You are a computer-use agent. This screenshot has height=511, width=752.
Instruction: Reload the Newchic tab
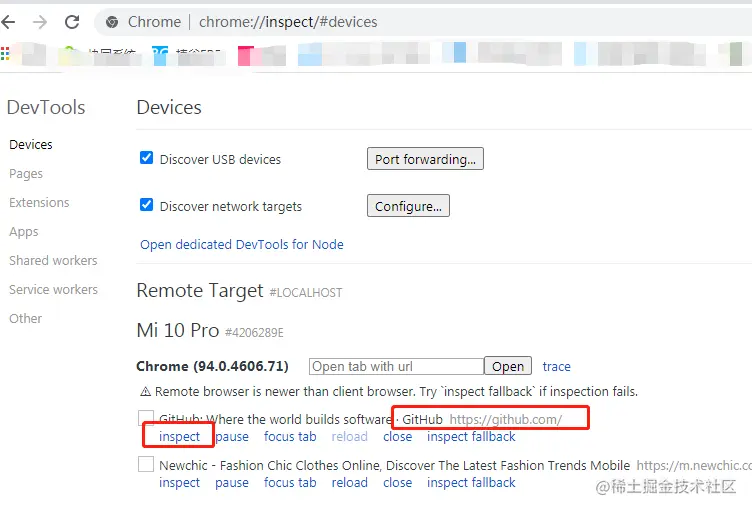350,483
